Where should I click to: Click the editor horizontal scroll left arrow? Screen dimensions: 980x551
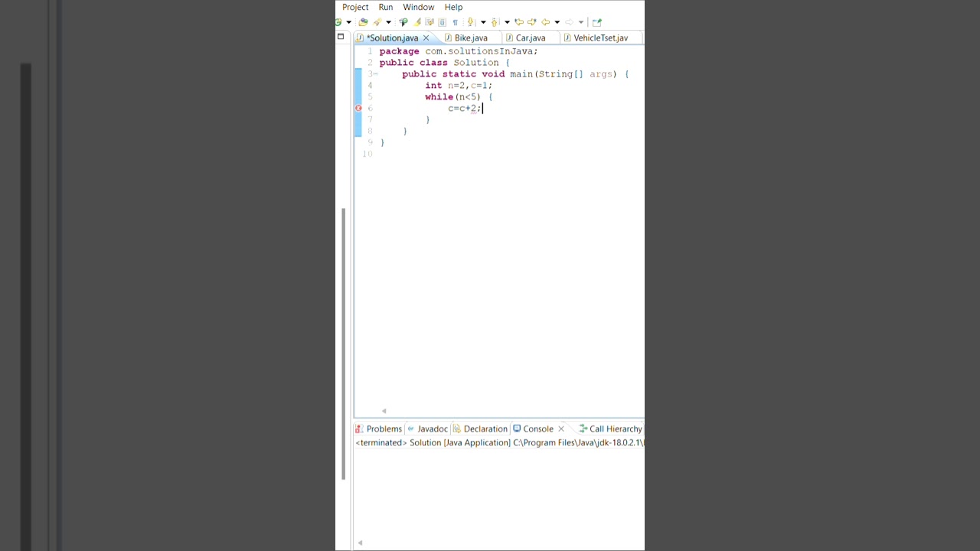click(384, 411)
